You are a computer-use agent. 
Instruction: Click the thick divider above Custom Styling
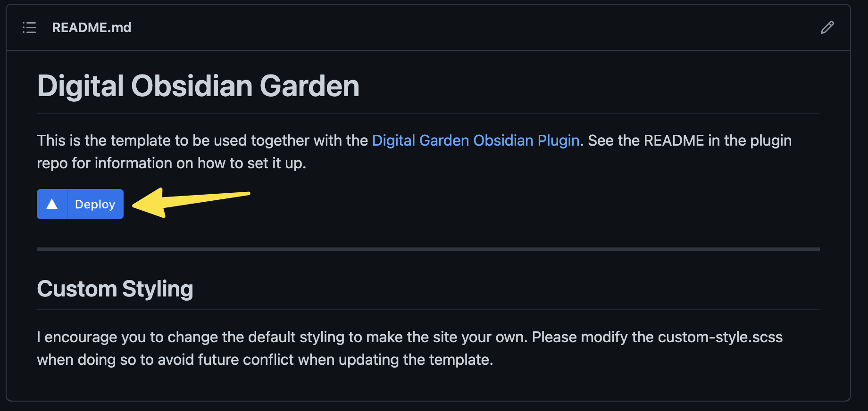coord(428,249)
